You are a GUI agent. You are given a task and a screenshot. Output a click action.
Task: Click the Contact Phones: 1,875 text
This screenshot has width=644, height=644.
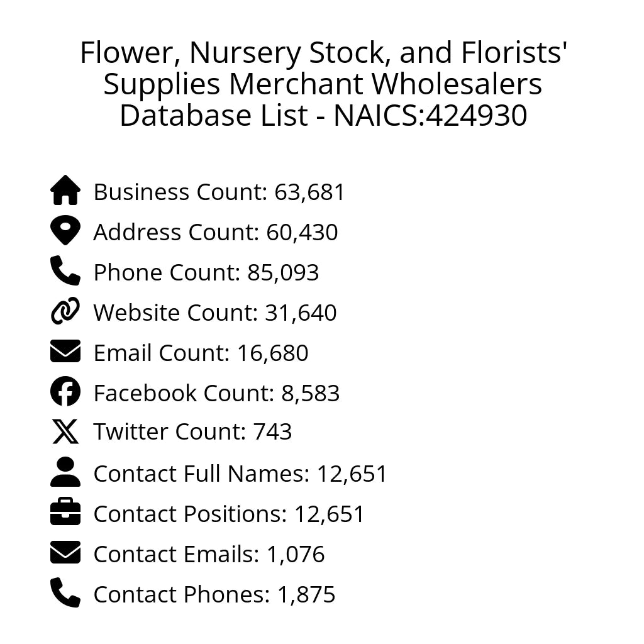coord(214,594)
